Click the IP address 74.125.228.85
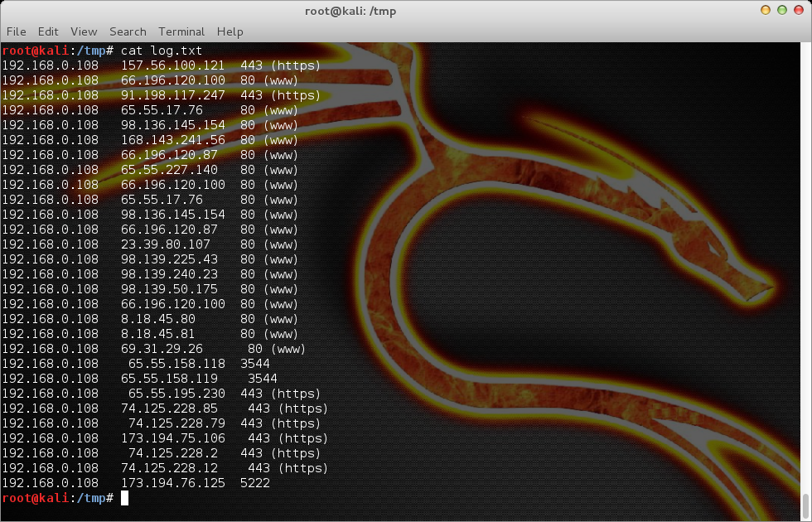Viewport: 812px width, 522px height. pos(169,408)
